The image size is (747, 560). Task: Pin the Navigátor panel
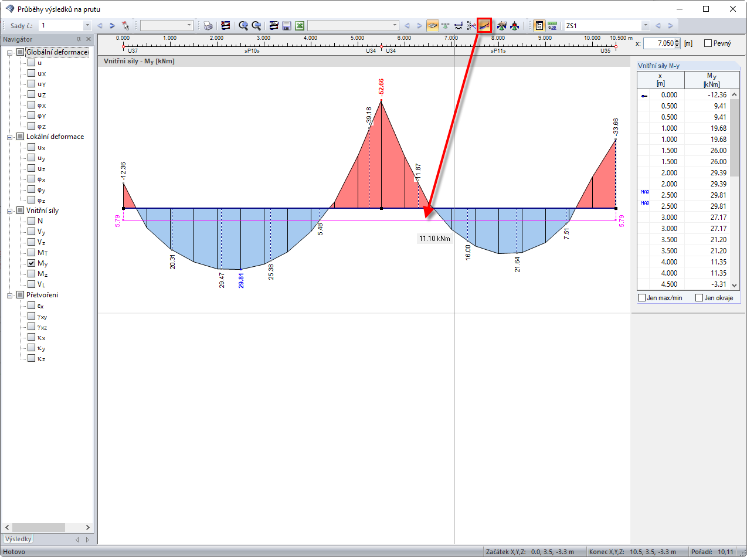click(79, 39)
